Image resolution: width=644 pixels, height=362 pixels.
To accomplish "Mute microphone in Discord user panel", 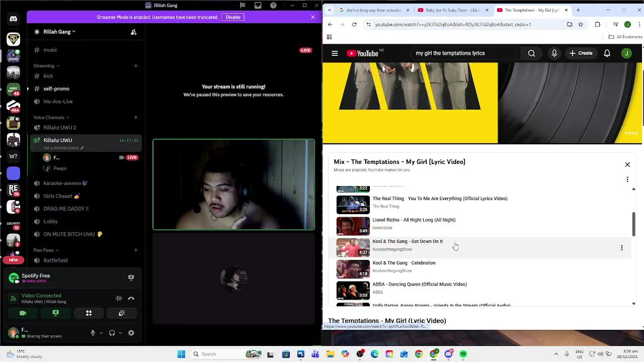I will [x=93, y=333].
